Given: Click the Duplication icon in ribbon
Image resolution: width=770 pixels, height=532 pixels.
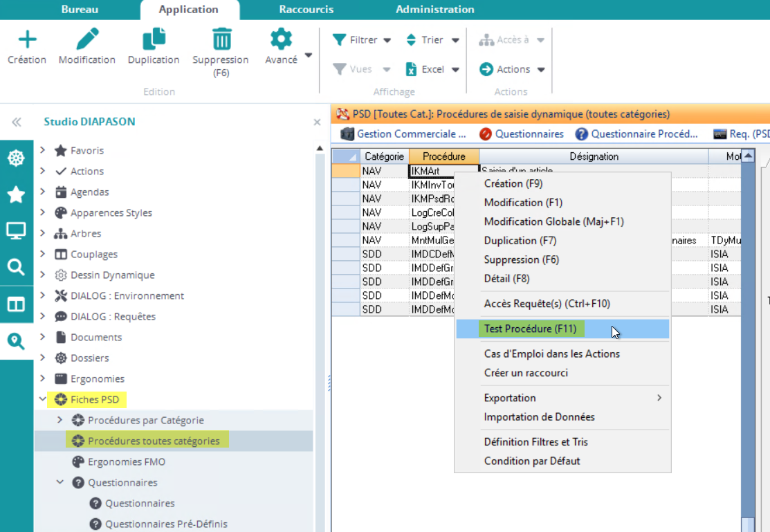Looking at the screenshot, I should 154,39.
